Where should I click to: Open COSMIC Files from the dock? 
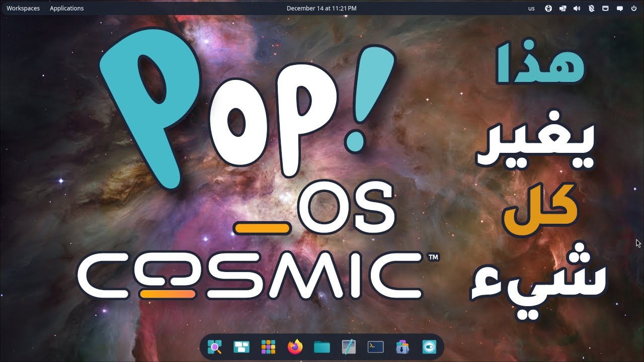(x=322, y=347)
